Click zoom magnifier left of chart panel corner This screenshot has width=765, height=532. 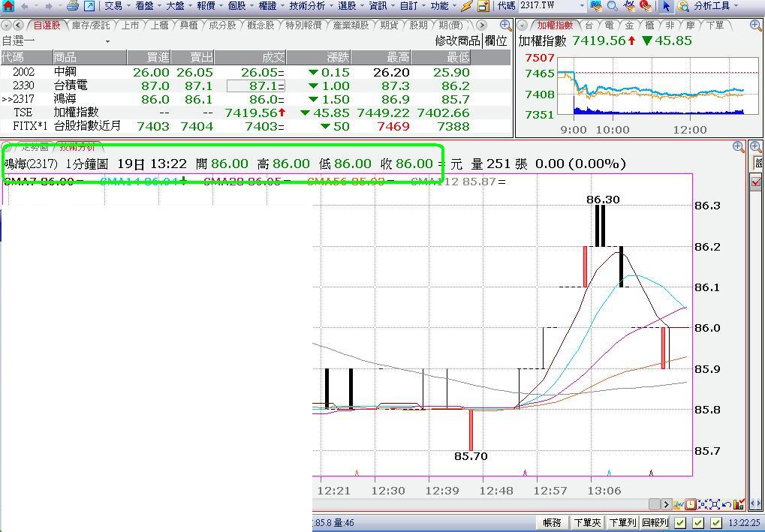click(x=739, y=147)
